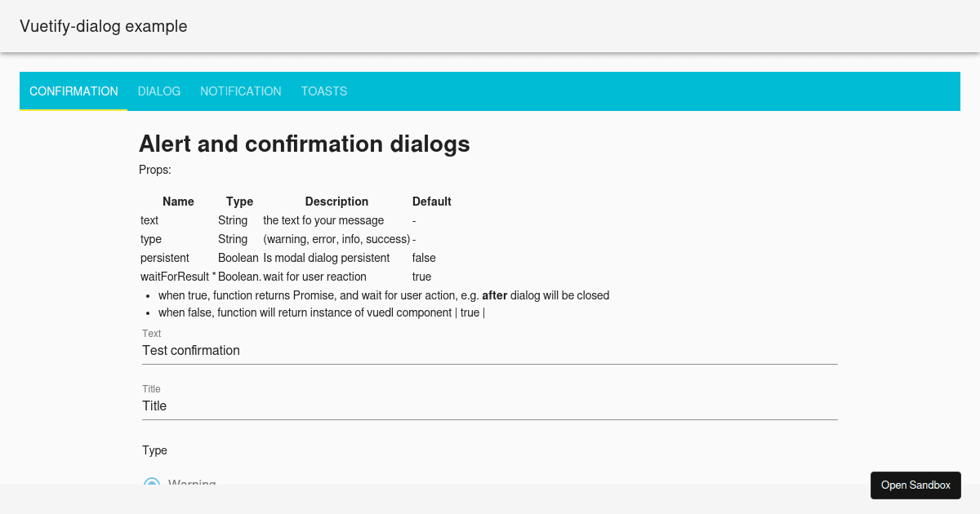Click inside the Text input field
Image resolution: width=980 pixels, height=514 pixels.
[327, 351]
